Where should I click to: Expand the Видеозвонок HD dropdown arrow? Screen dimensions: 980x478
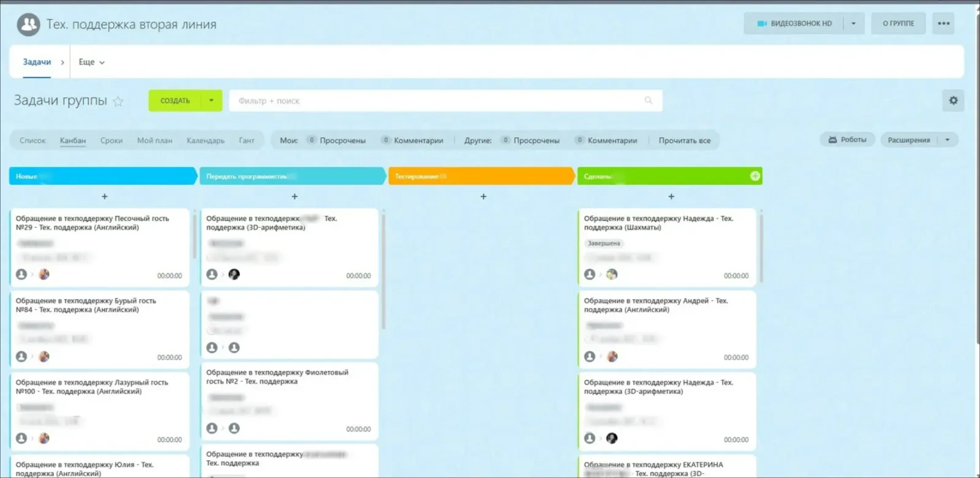[853, 23]
